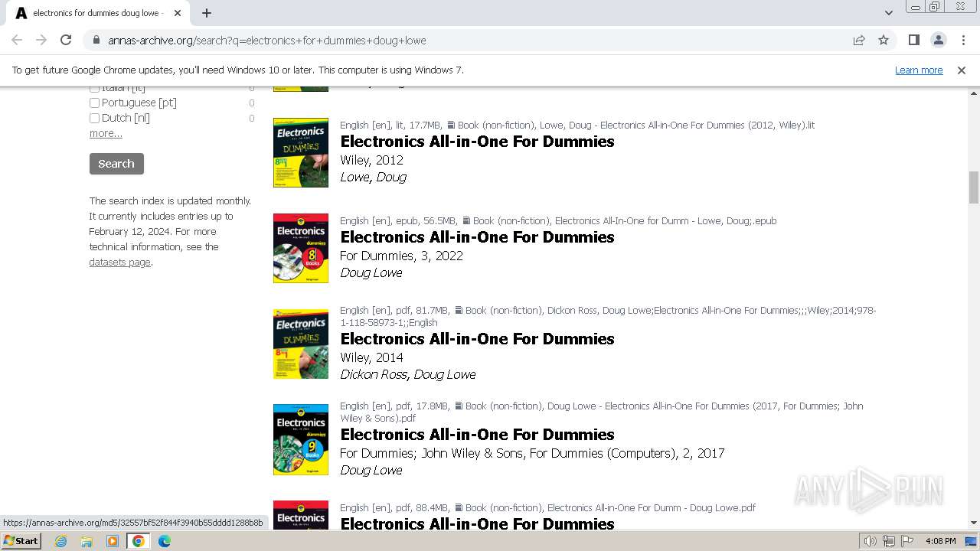Open the title above 'Wiley, 2012'
The width and height of the screenshot is (980, 551).
pos(477,142)
